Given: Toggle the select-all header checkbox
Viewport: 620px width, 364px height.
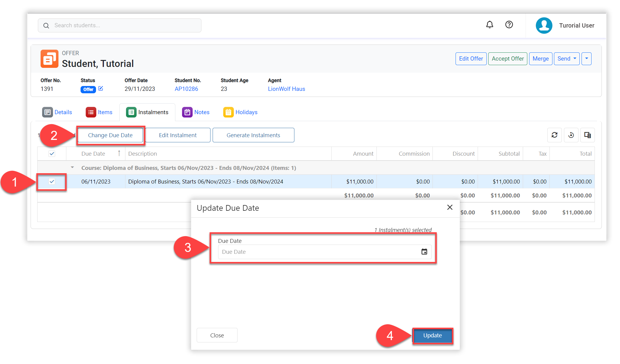Looking at the screenshot, I should pos(52,154).
